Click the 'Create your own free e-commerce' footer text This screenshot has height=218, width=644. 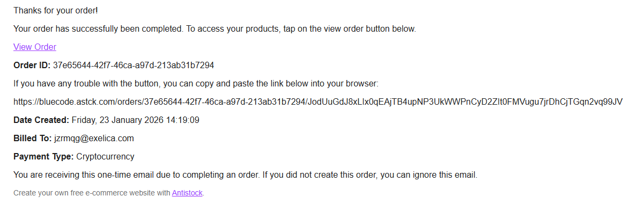[x=92, y=193]
